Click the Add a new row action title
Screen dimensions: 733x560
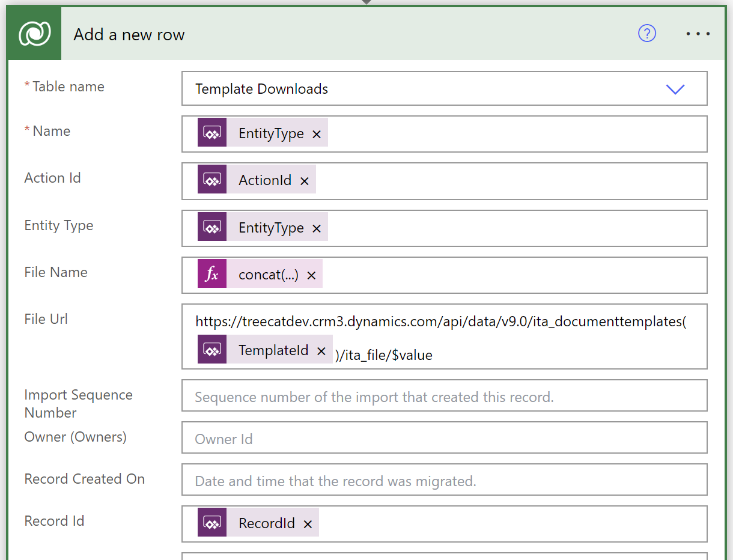(x=129, y=34)
